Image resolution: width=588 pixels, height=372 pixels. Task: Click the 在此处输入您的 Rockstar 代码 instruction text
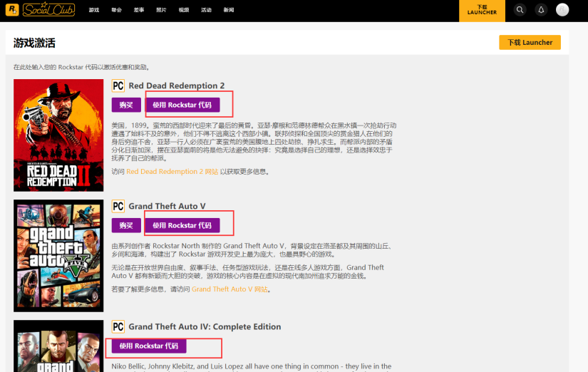[x=82, y=67]
